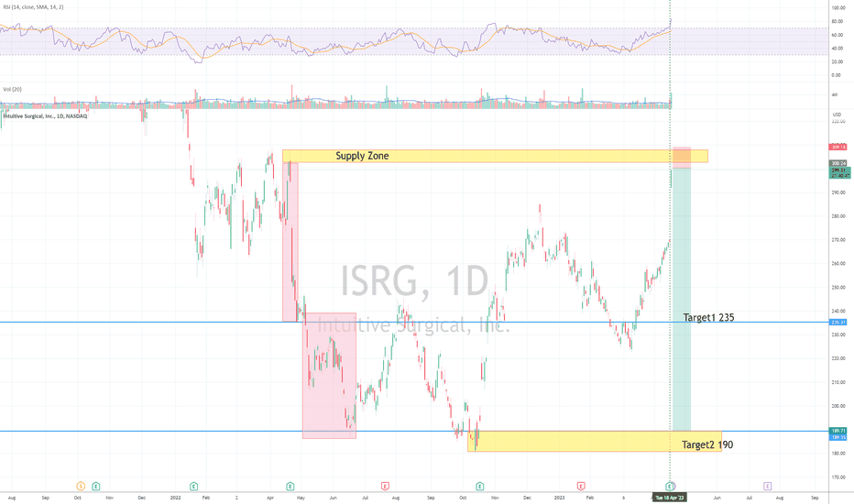The width and height of the screenshot is (854, 504).
Task: Select the Target1 235 text label
Action: click(708, 318)
